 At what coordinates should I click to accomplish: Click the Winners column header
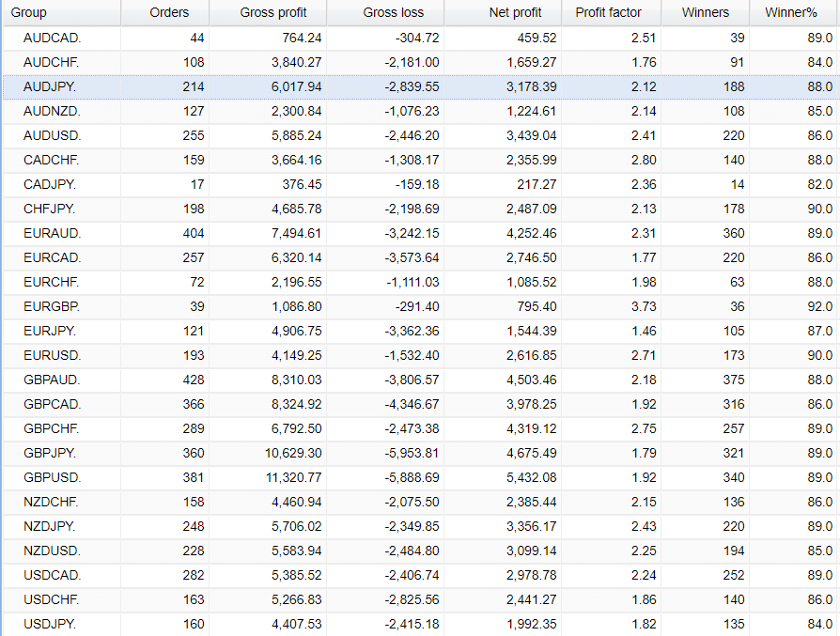705,13
